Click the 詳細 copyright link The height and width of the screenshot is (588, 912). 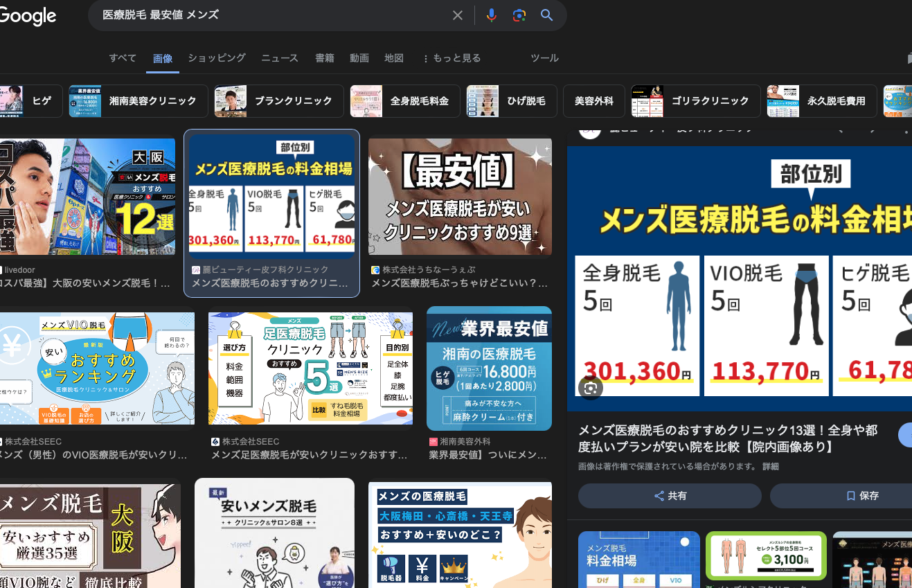tap(770, 467)
